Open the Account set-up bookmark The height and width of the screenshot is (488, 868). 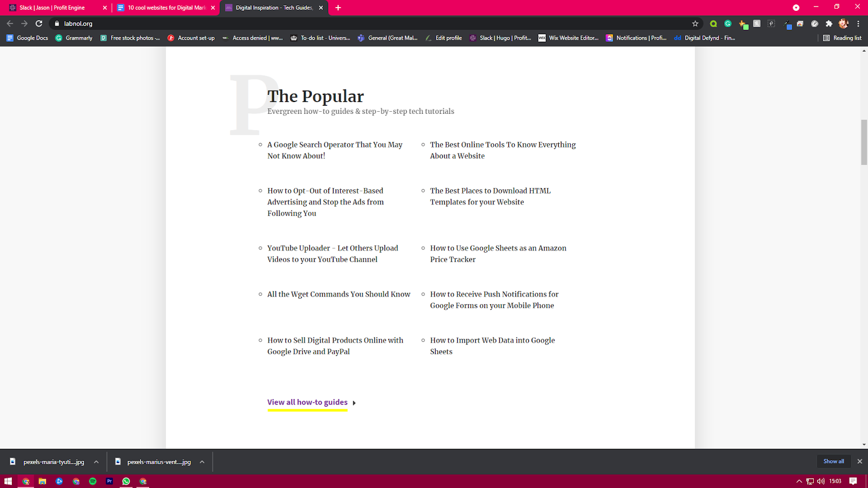point(191,38)
